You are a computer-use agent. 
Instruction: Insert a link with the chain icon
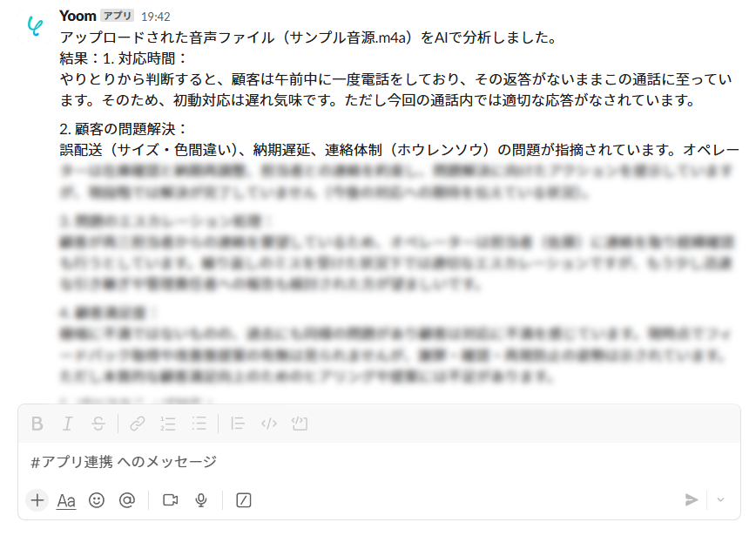(x=138, y=424)
